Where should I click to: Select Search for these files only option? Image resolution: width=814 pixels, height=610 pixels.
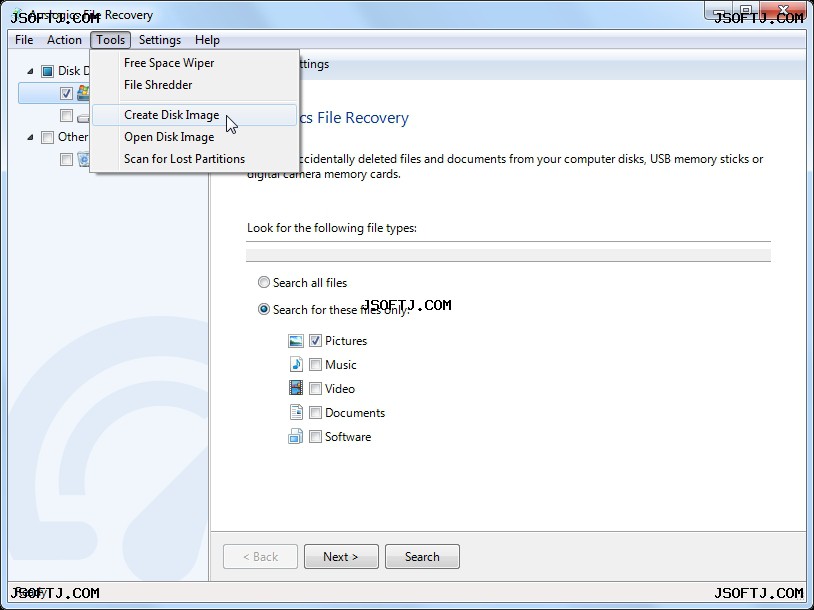[264, 309]
